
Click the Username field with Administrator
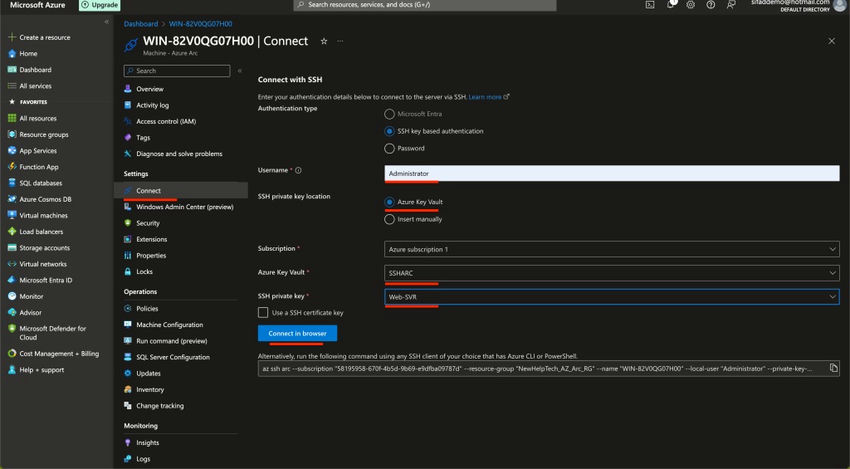[x=612, y=174]
